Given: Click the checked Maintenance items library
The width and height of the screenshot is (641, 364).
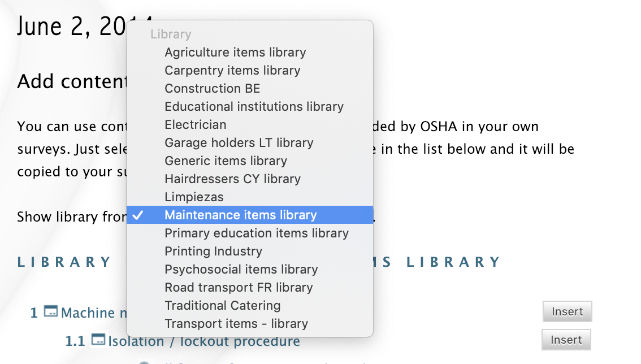Looking at the screenshot, I should (x=240, y=215).
